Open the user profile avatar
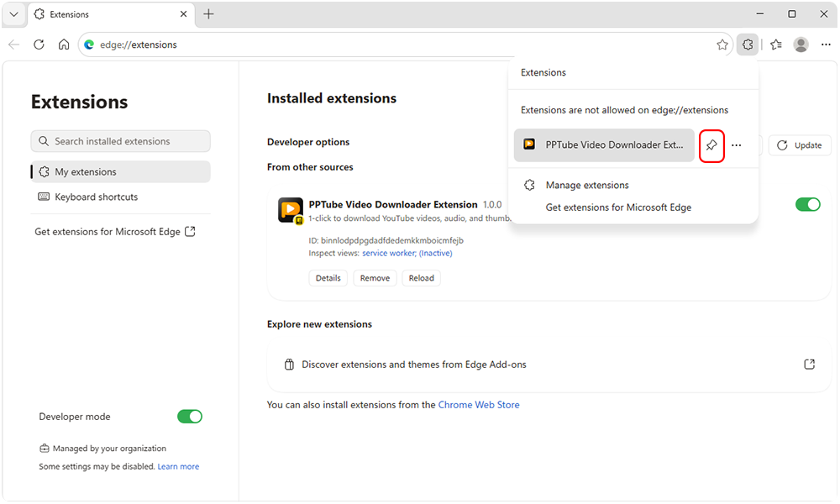Screen dimensions: 840x504 click(801, 45)
